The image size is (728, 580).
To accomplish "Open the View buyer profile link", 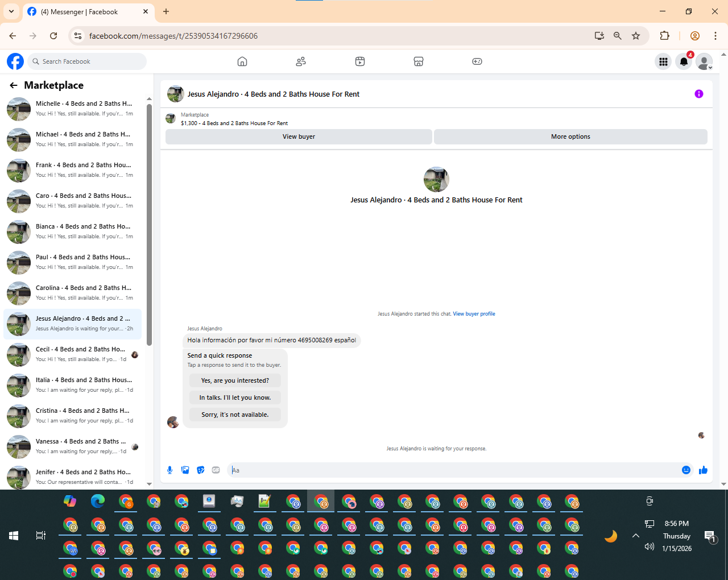I will (474, 314).
